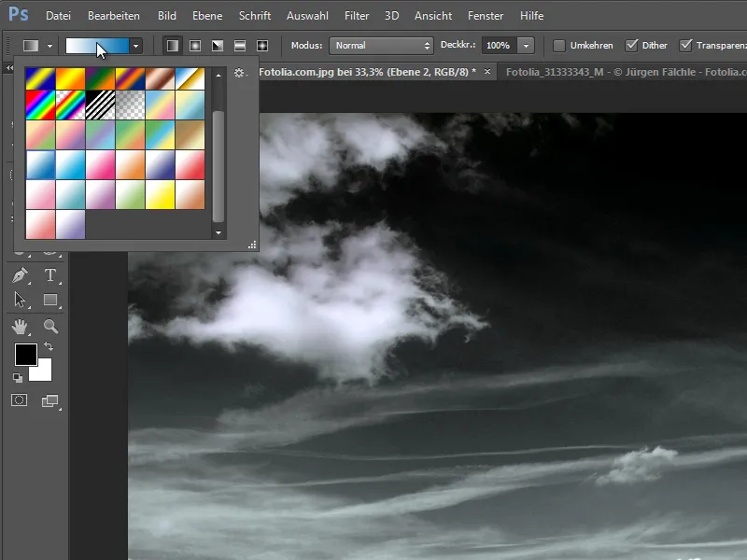The width and height of the screenshot is (747, 560).
Task: Pick the black diagonal stripes gradient preset
Action: point(100,105)
